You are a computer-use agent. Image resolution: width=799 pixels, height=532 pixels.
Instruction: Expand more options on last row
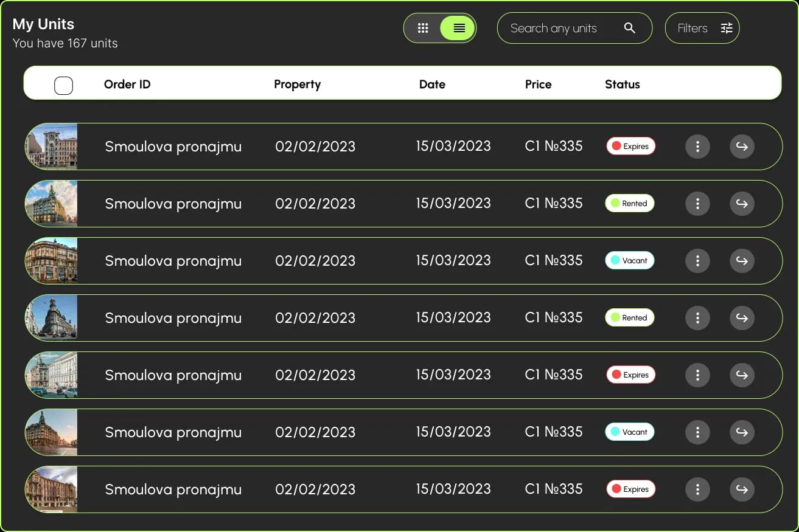(697, 489)
